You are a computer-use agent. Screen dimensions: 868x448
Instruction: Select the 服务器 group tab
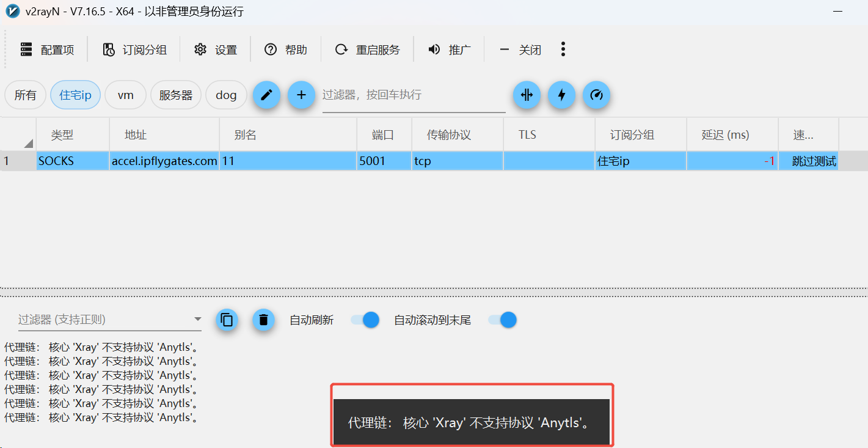coord(176,95)
